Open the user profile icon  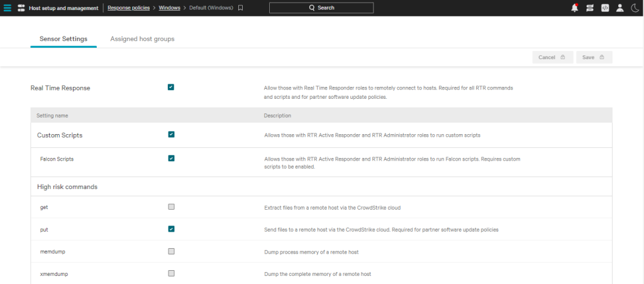(619, 8)
